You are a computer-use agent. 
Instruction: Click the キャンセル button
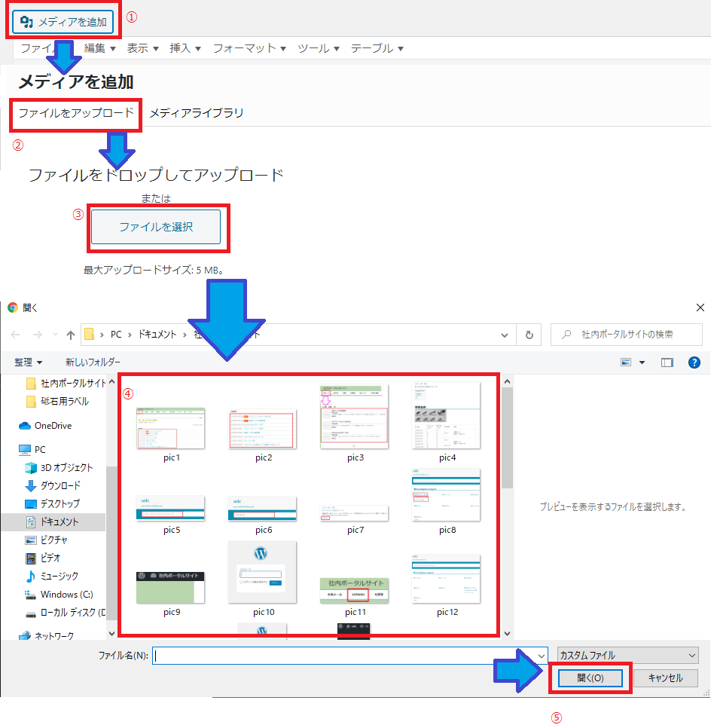tap(665, 678)
